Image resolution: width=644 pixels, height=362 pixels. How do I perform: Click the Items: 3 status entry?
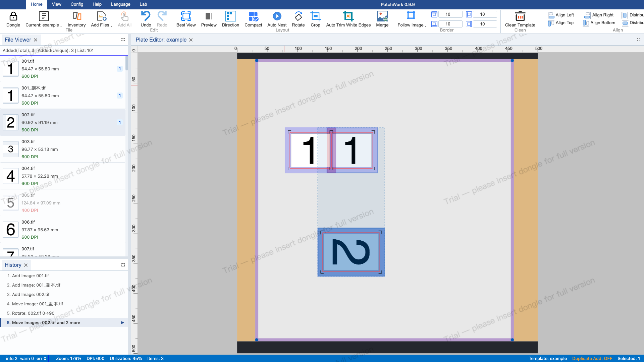pos(155,358)
